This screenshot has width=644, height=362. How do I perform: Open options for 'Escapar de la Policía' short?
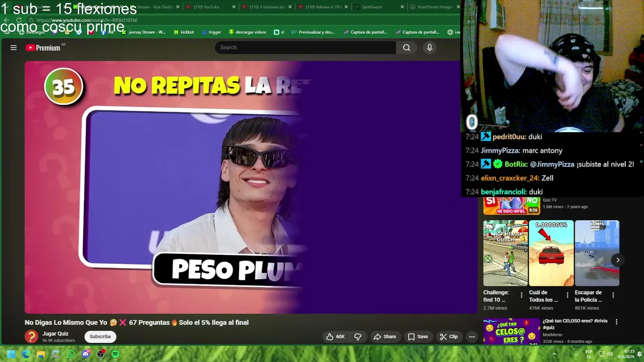tap(613, 296)
